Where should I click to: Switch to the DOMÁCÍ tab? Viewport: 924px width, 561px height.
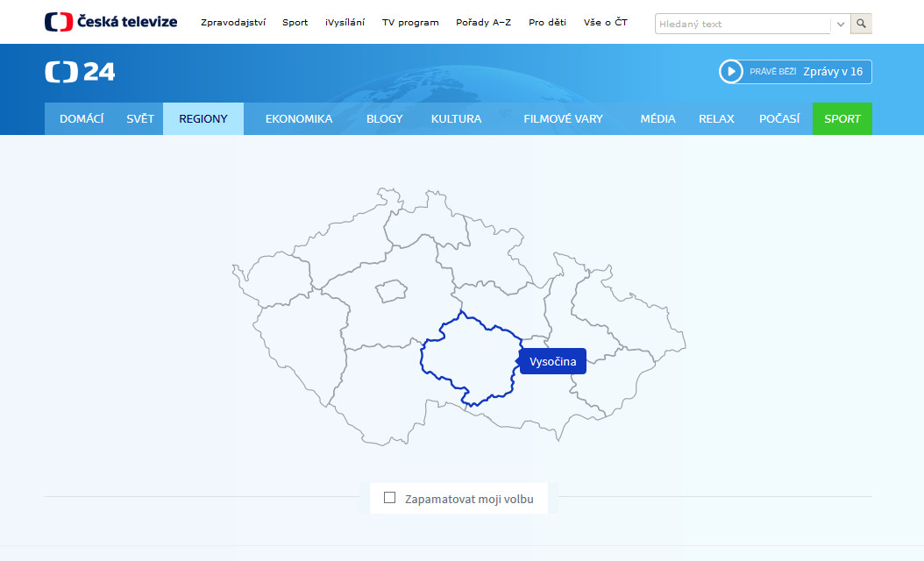coord(82,118)
